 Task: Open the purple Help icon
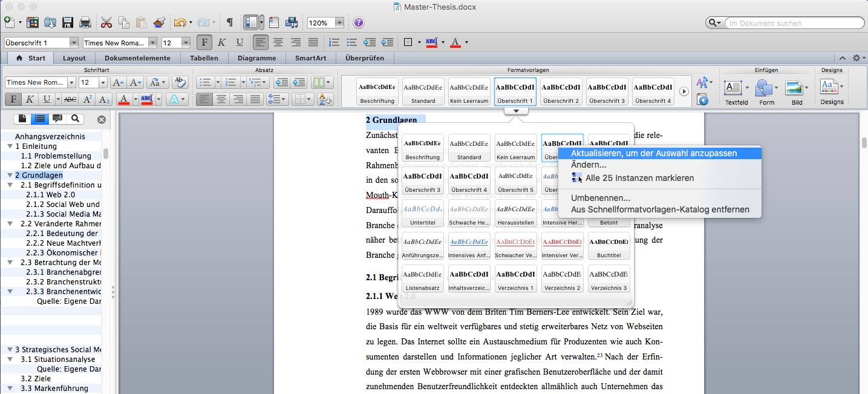click(359, 23)
